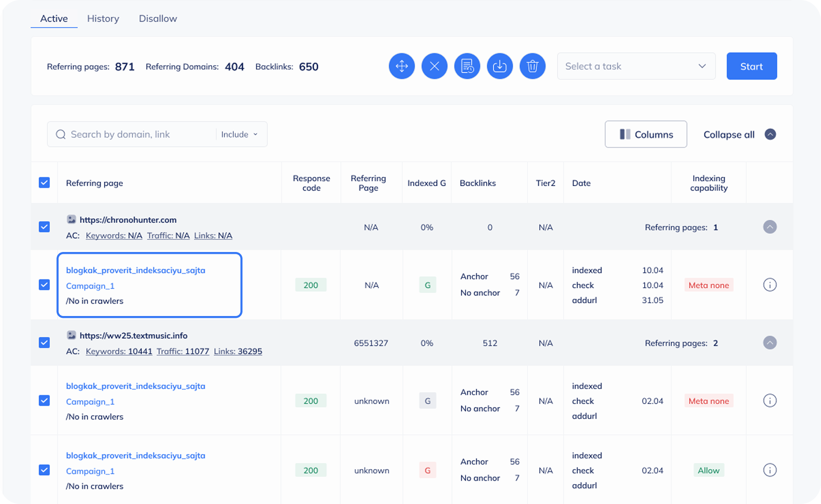Image resolution: width=821 pixels, height=504 pixels.
Task: Click green G indexed badge in chronohunter row
Action: pyautogui.click(x=427, y=285)
